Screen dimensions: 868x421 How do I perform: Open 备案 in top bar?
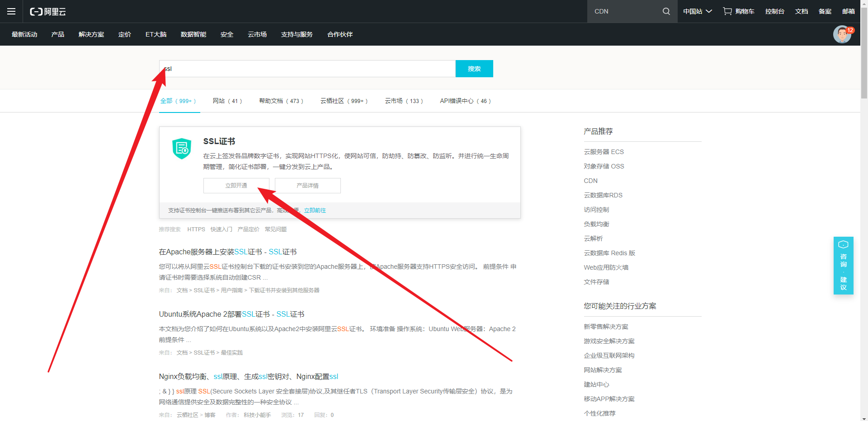coord(825,11)
